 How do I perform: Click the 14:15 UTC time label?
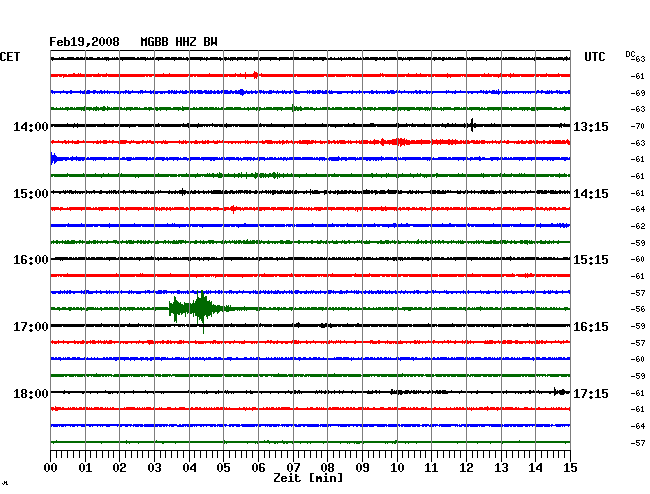(x=591, y=194)
